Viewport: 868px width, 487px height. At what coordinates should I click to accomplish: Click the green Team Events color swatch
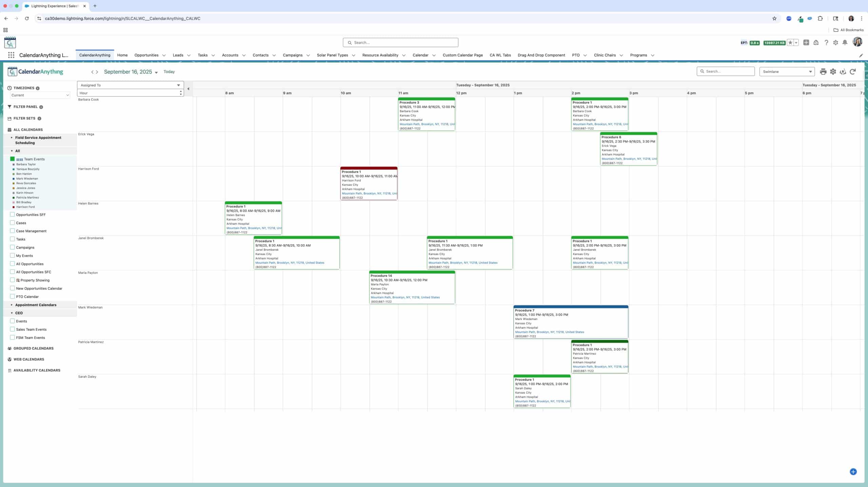click(13, 159)
